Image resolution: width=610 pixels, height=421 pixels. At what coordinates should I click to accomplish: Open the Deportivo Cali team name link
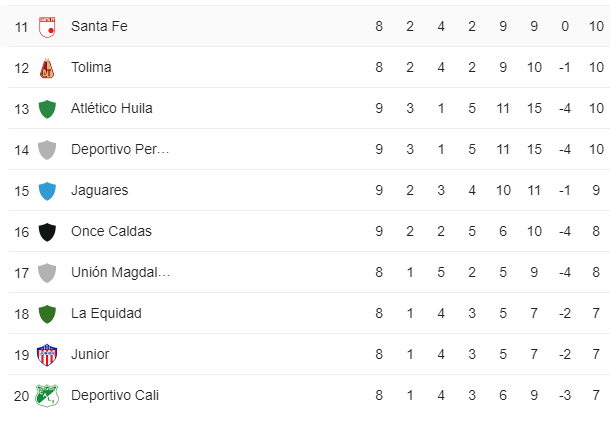tap(115, 395)
